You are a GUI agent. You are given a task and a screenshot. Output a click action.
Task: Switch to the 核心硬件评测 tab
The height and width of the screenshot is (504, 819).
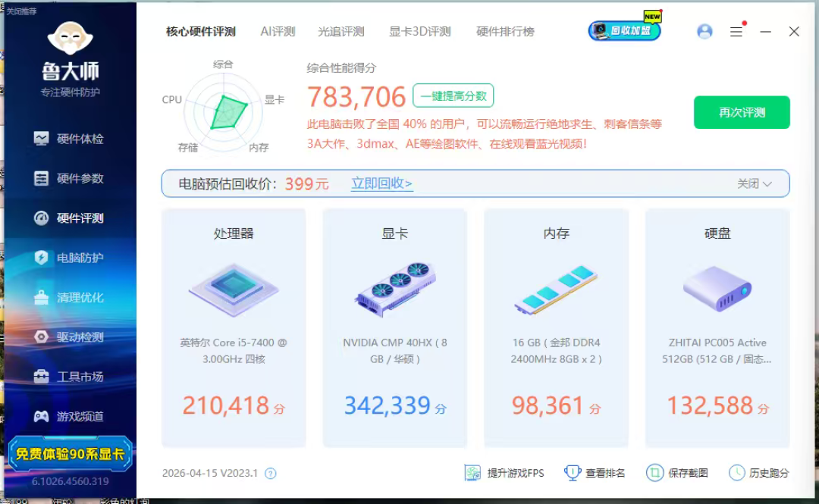200,31
